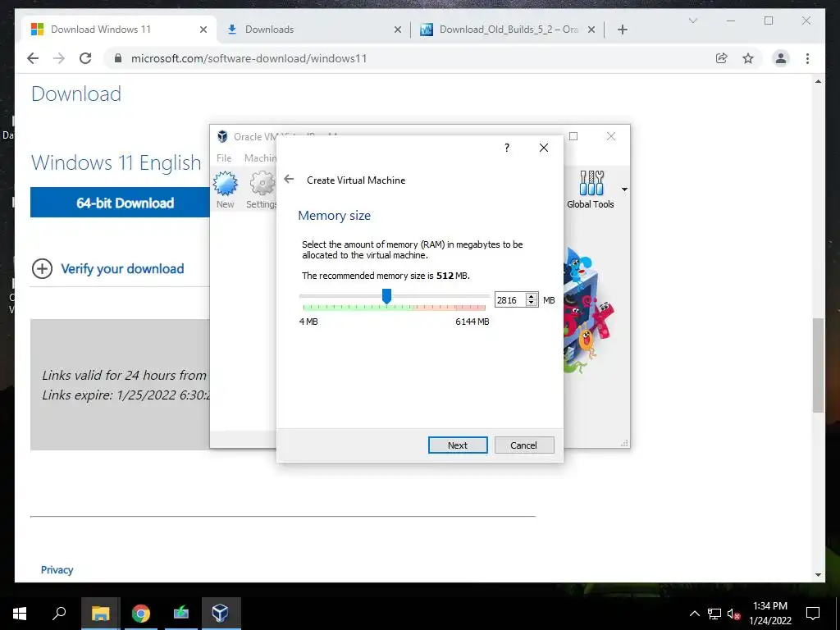Decrease memory with the spinner down arrow
Image resolution: width=840 pixels, height=630 pixels.
tap(532, 304)
